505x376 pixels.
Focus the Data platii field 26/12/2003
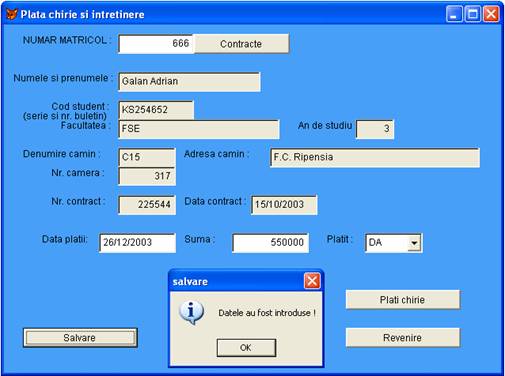point(137,243)
